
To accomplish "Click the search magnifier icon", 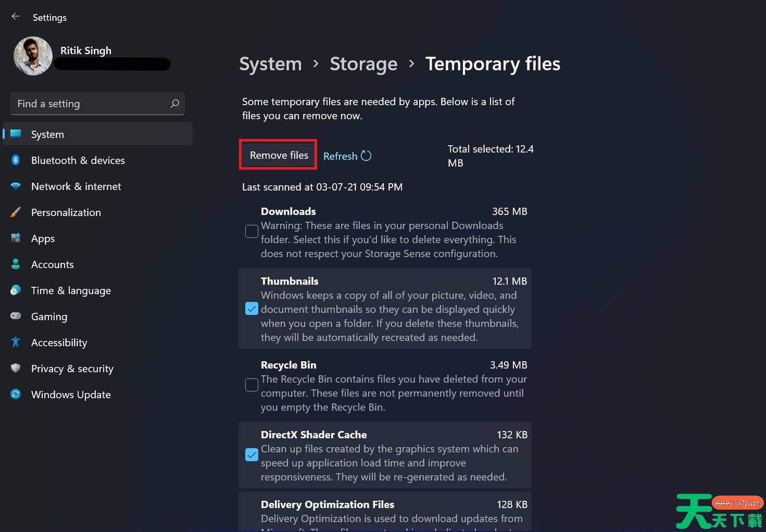I will (x=175, y=104).
